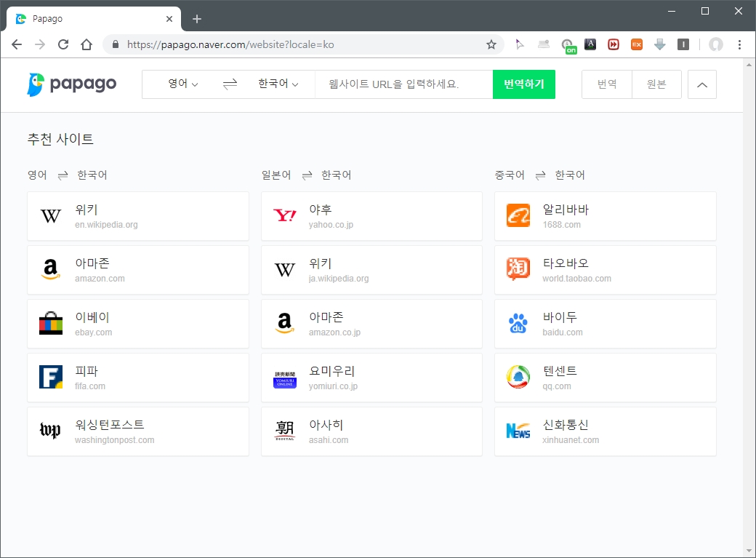Open 아사히 asahi.com link text
Viewport: 756px width, 558px height.
329,431
